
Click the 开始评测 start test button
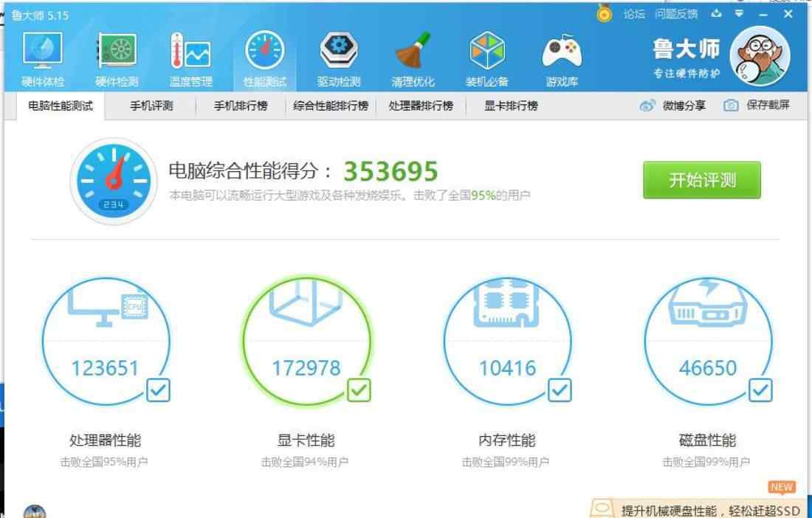702,180
